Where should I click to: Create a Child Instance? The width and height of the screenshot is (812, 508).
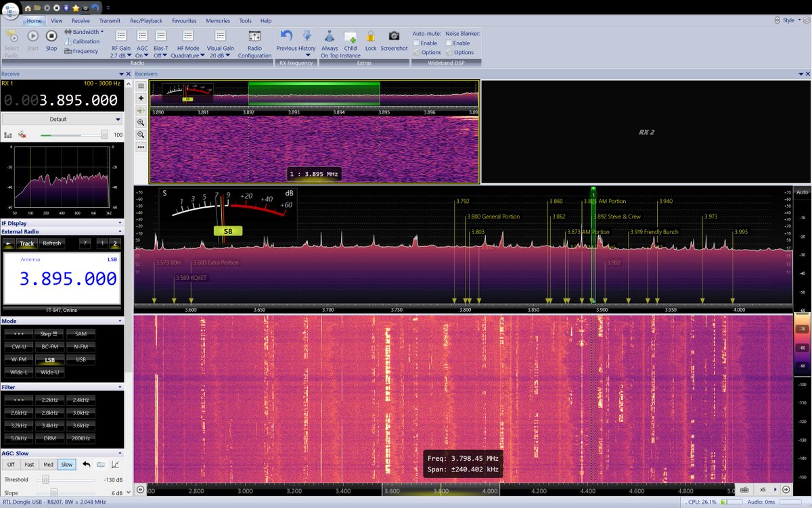click(350, 44)
